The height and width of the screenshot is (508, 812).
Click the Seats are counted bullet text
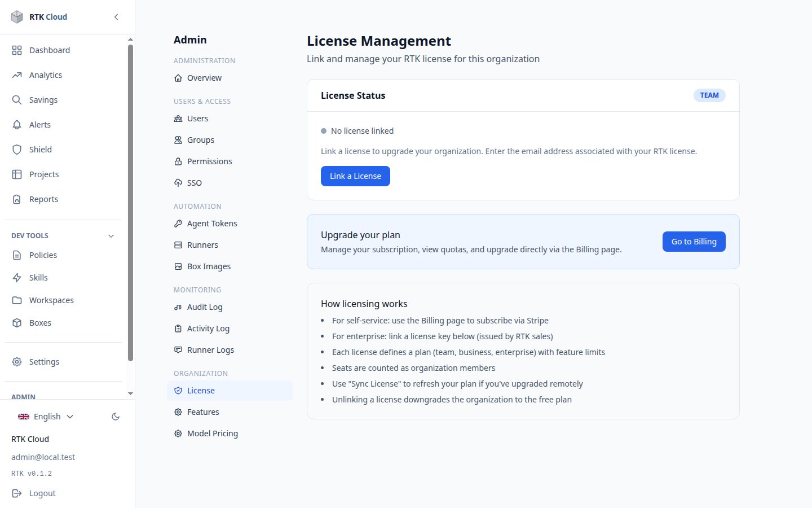coord(413,368)
